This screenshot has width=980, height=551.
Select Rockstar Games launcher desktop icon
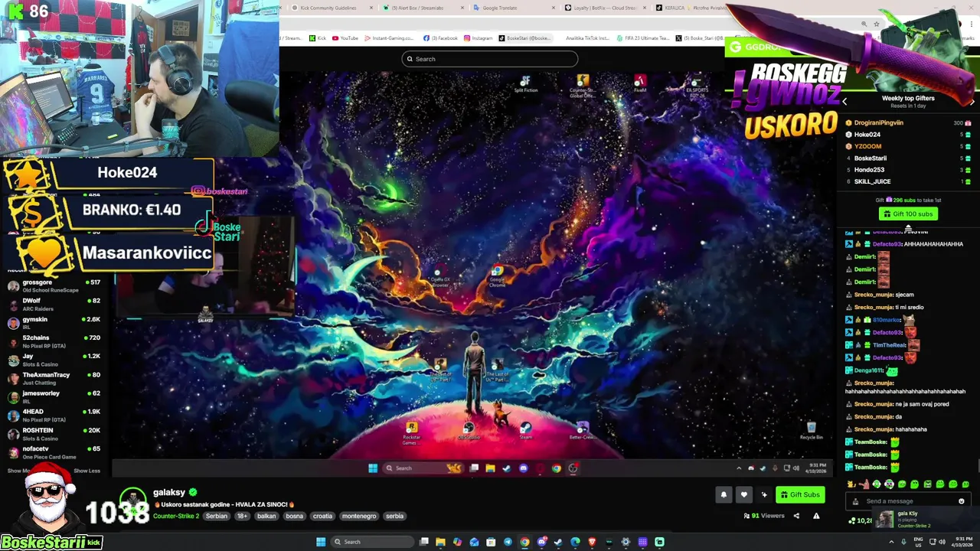tap(411, 433)
